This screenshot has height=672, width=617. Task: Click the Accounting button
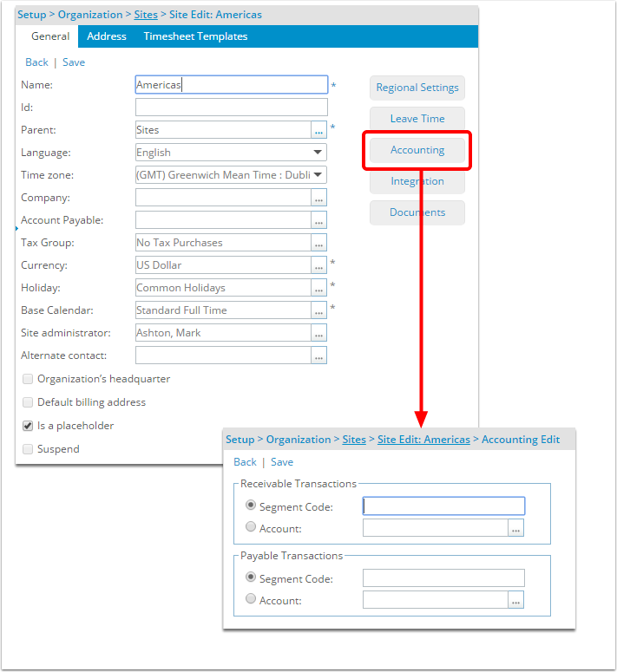point(417,150)
